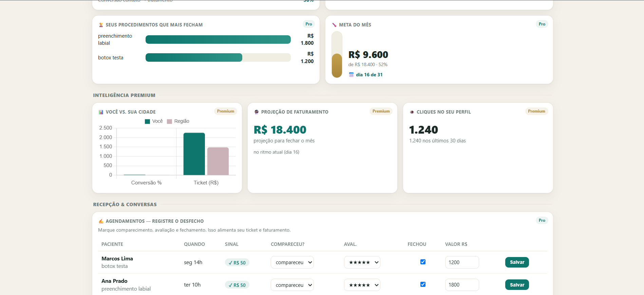The height and width of the screenshot is (295, 644).
Task: Click the de R$ 18.400 · 52% text
Action: pos(368,64)
